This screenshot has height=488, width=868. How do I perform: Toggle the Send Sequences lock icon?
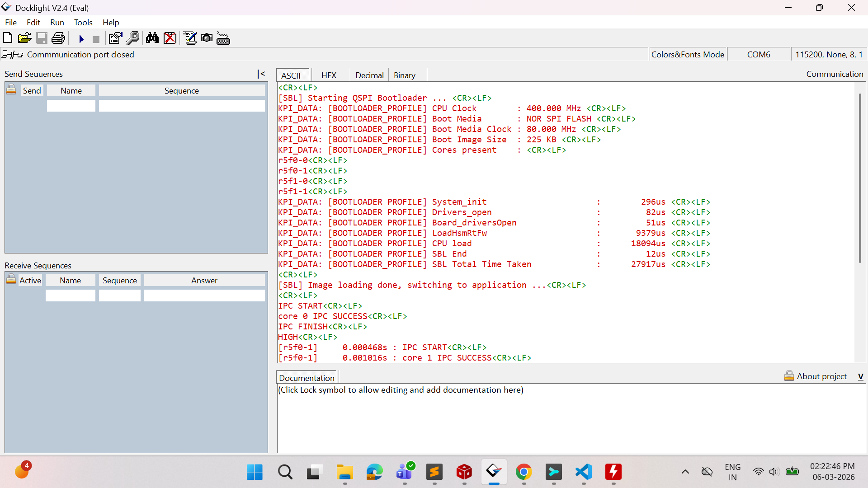[x=11, y=89]
